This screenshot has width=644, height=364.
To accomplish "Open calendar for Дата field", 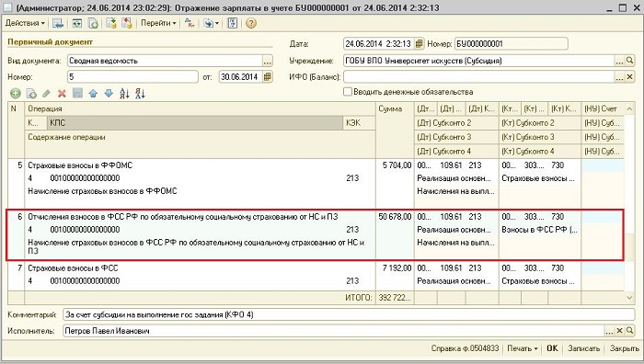I will (419, 43).
